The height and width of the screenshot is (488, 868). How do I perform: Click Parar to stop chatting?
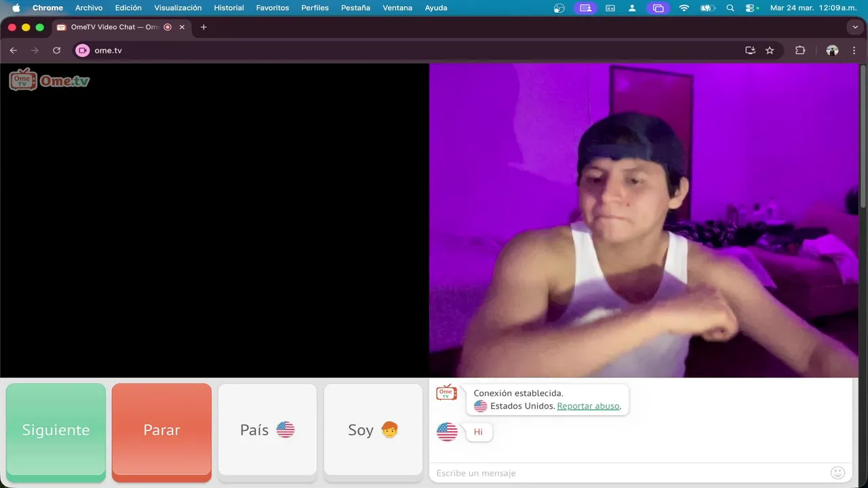click(161, 430)
